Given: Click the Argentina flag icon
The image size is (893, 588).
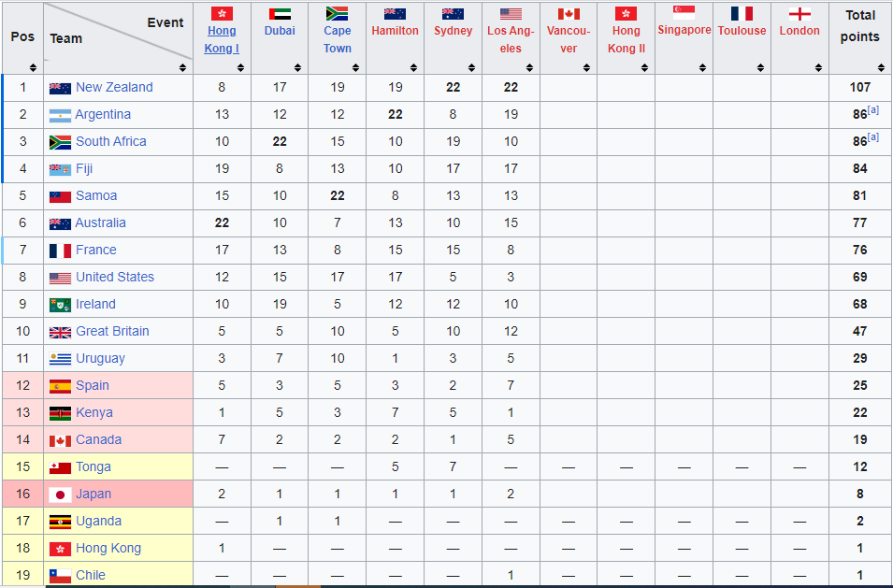Looking at the screenshot, I should tap(60, 116).
